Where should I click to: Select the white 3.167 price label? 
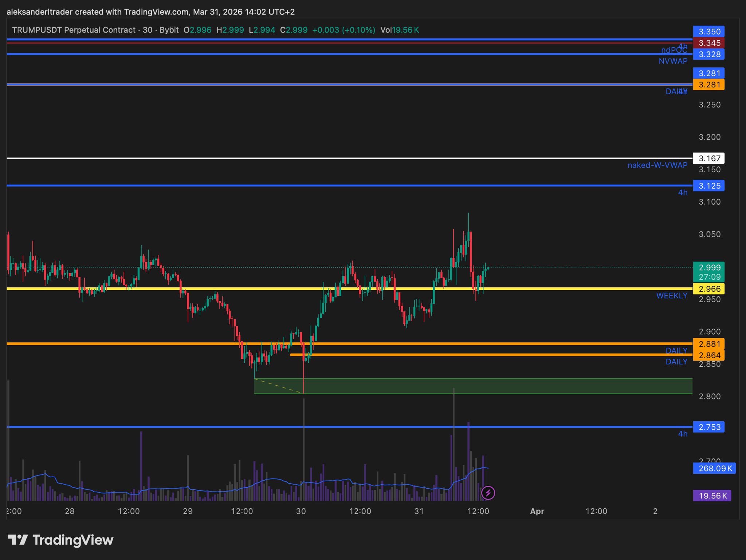coord(708,158)
